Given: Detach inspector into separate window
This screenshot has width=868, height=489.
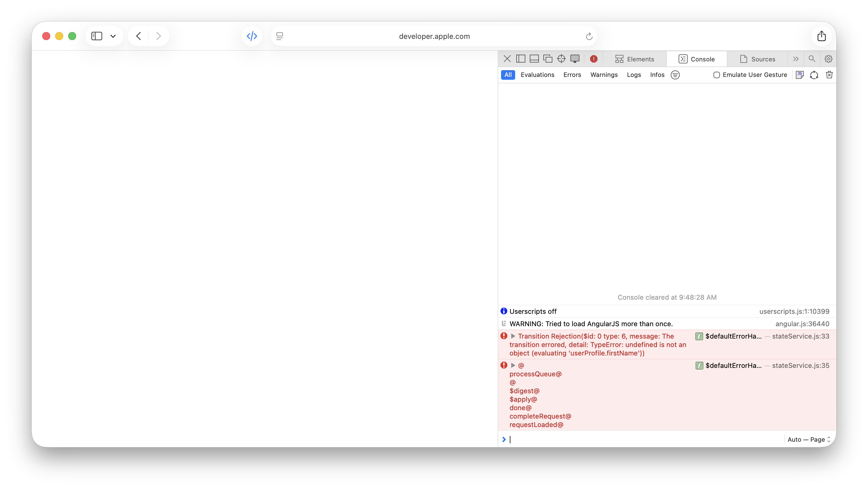Looking at the screenshot, I should pyautogui.click(x=548, y=59).
